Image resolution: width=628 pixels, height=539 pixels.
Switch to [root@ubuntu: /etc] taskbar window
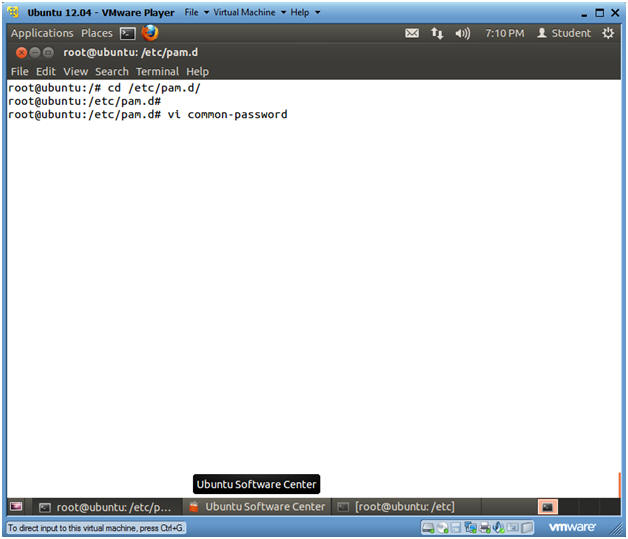[x=406, y=507]
